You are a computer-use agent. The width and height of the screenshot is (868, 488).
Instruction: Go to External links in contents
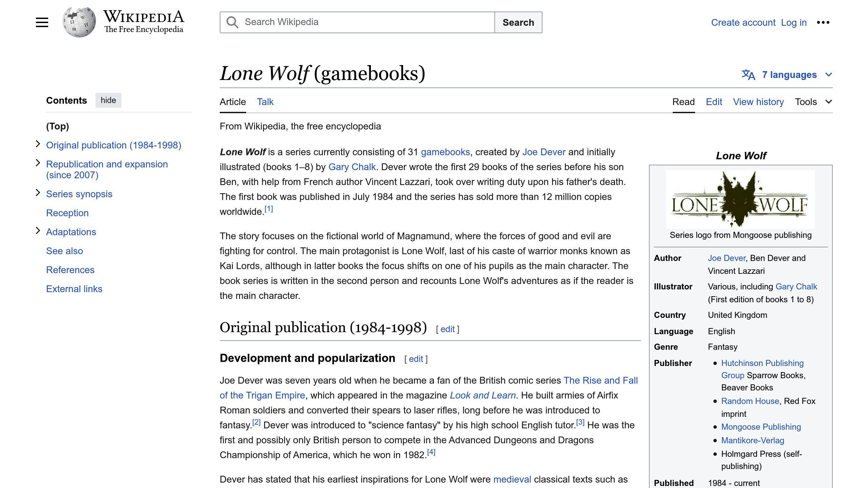click(x=74, y=289)
